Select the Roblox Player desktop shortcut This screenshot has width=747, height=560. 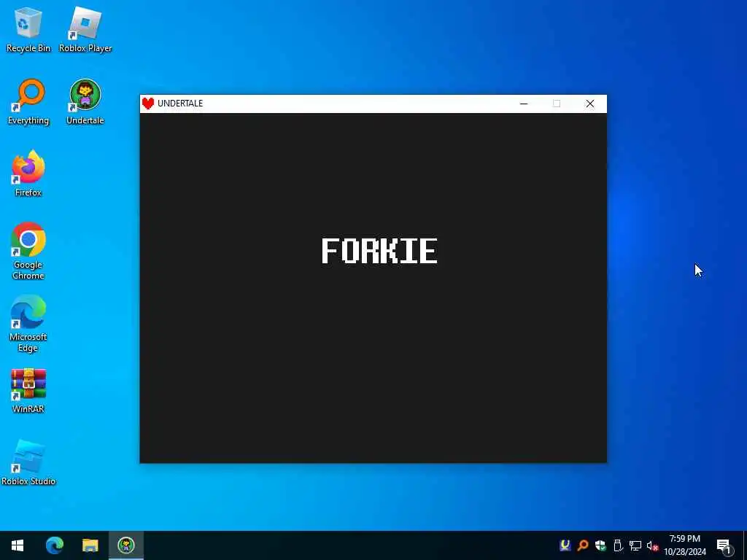click(85, 29)
